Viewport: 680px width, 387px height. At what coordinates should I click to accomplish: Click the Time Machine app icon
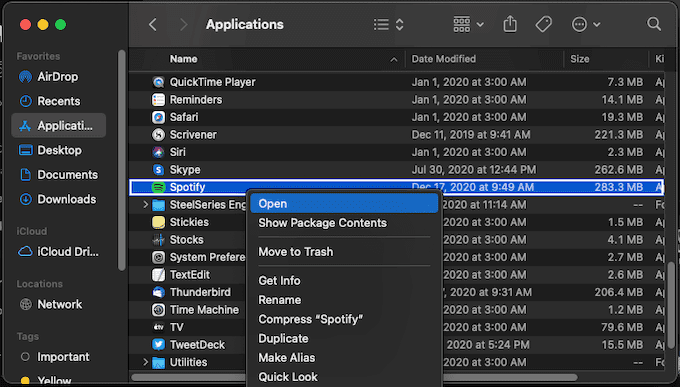(158, 310)
